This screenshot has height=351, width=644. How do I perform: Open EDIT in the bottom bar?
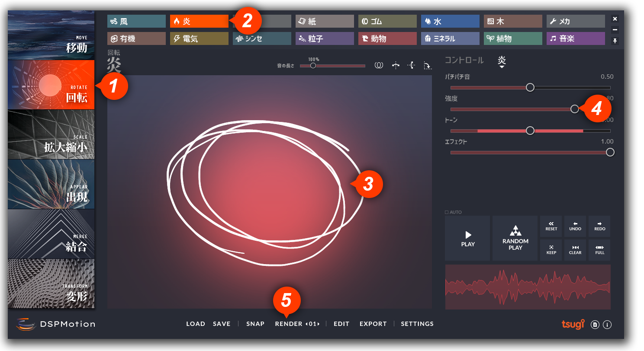(341, 324)
